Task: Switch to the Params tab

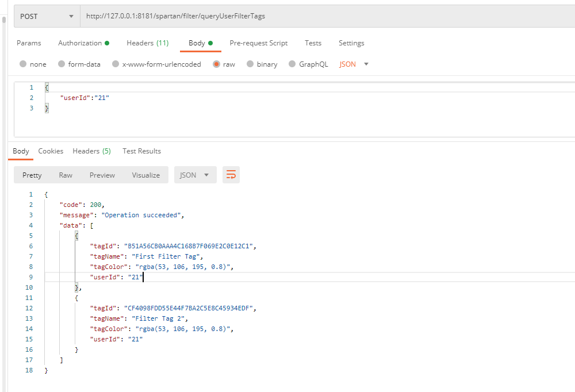Action: click(x=29, y=43)
